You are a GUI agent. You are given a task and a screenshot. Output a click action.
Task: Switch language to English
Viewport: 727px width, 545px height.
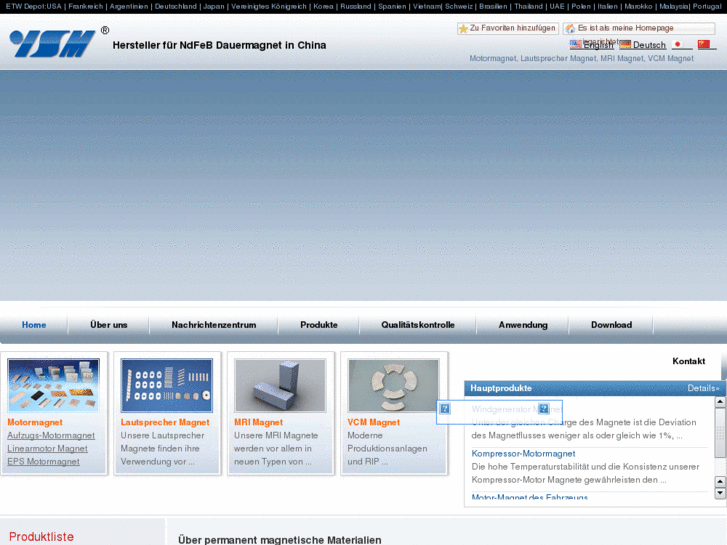pyautogui.click(x=598, y=45)
